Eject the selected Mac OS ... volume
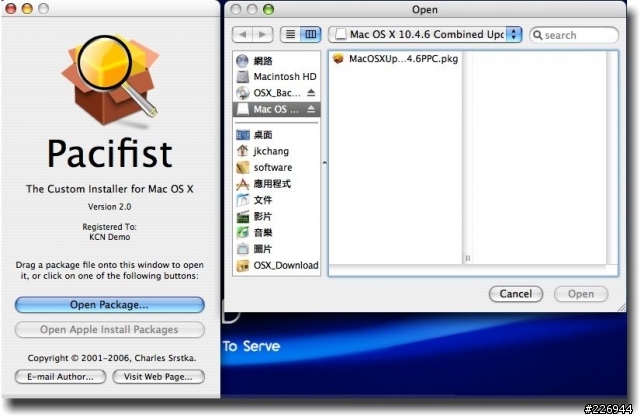 pos(311,109)
